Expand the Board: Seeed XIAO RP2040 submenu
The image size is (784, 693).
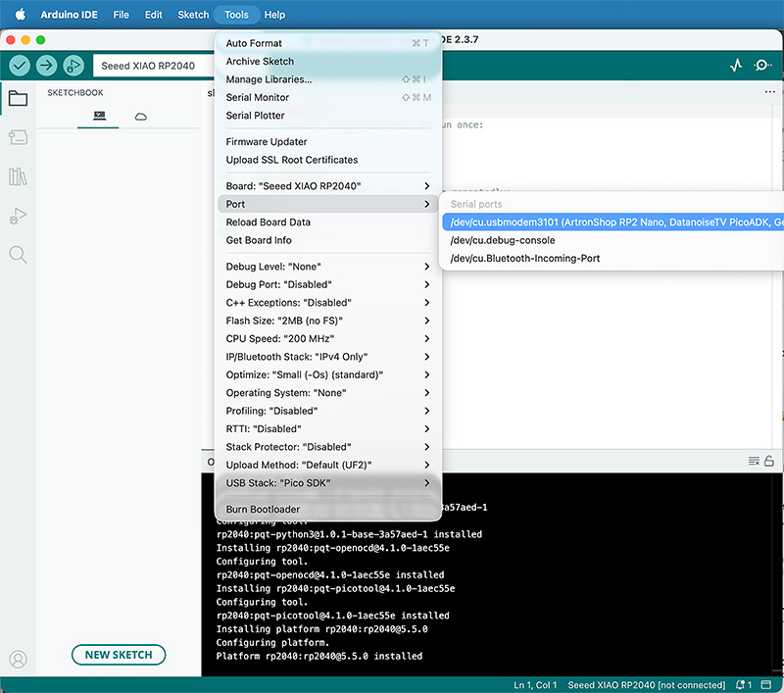click(x=328, y=186)
